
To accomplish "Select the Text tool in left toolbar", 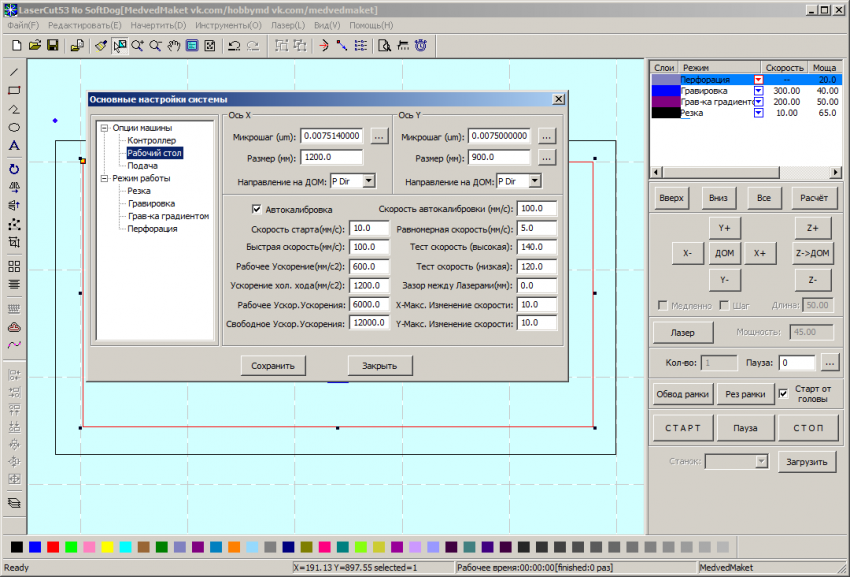I will click(x=14, y=146).
